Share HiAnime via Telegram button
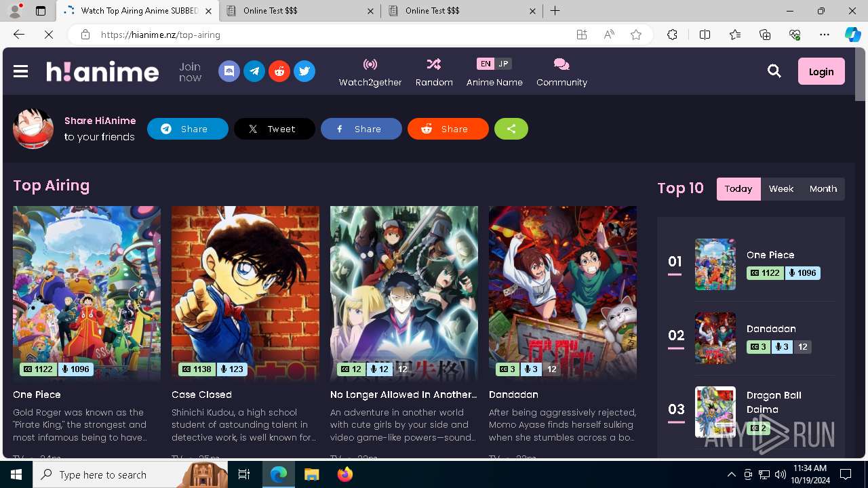The image size is (868, 488). (188, 129)
